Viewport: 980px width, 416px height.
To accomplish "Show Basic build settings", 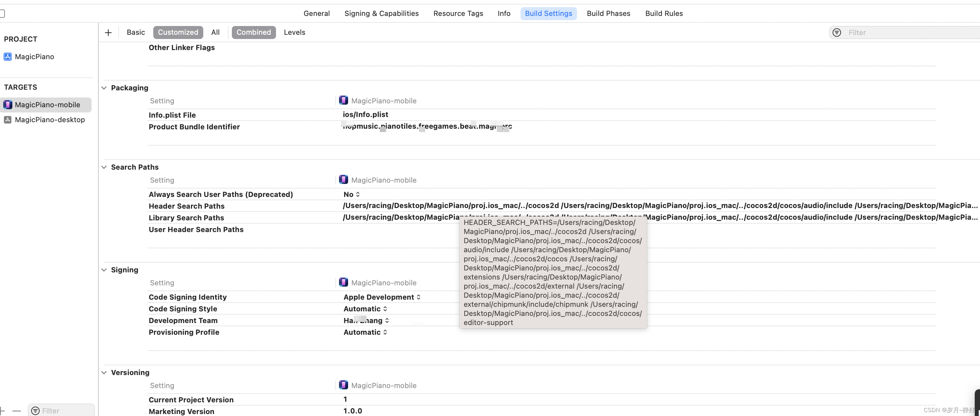I will pos(135,32).
